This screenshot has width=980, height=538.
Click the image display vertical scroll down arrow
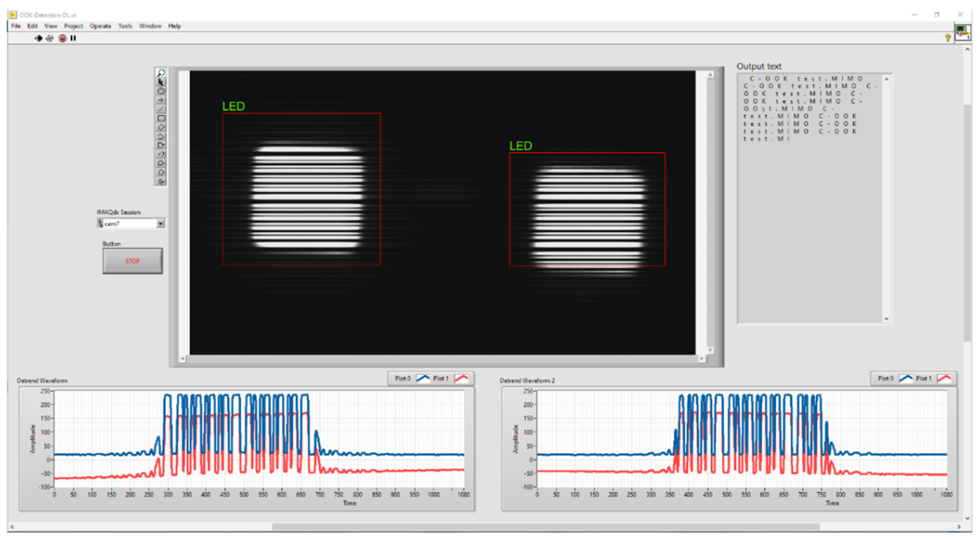tap(710, 351)
